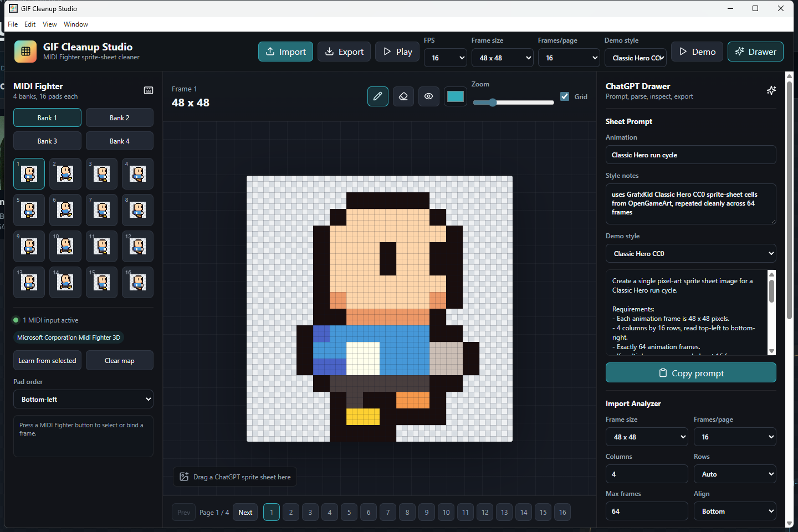Select pad 9 sprite thumbnail
This screenshot has height=532, width=798.
29,246
